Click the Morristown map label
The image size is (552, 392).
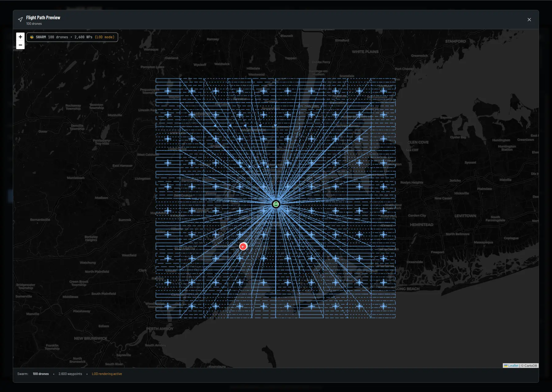click(x=76, y=178)
